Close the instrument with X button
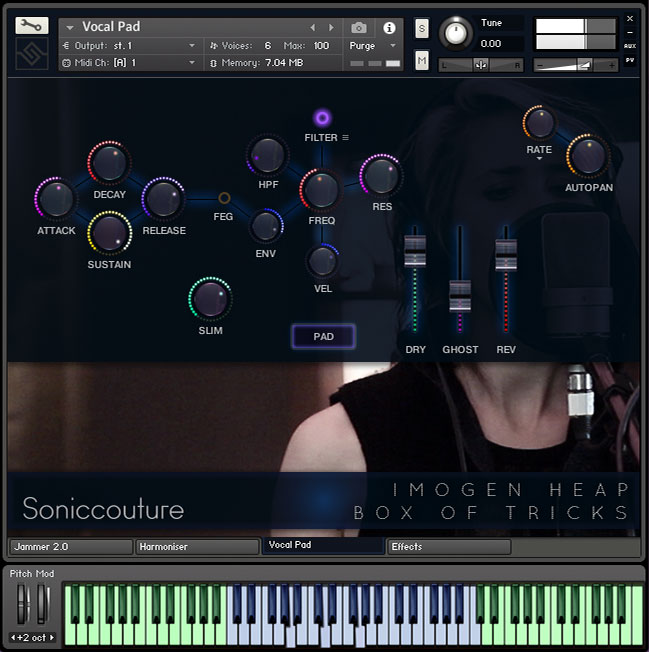The image size is (649, 652). click(x=630, y=18)
